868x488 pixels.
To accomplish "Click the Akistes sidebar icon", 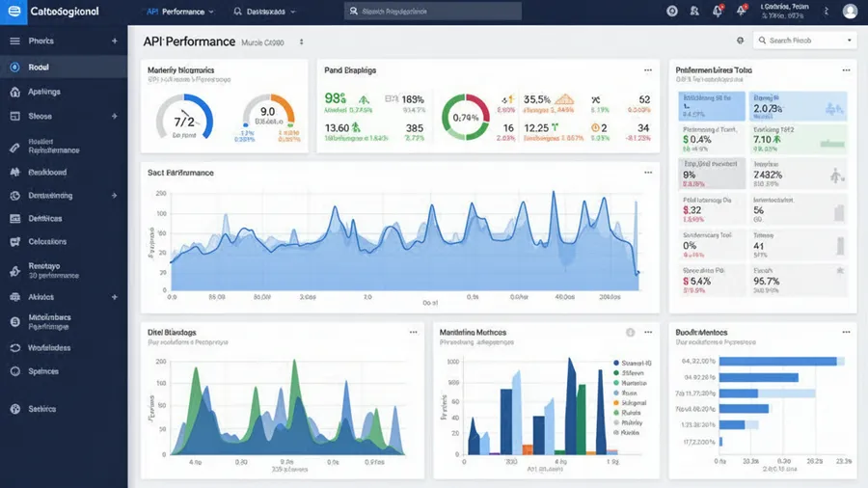I will point(14,297).
